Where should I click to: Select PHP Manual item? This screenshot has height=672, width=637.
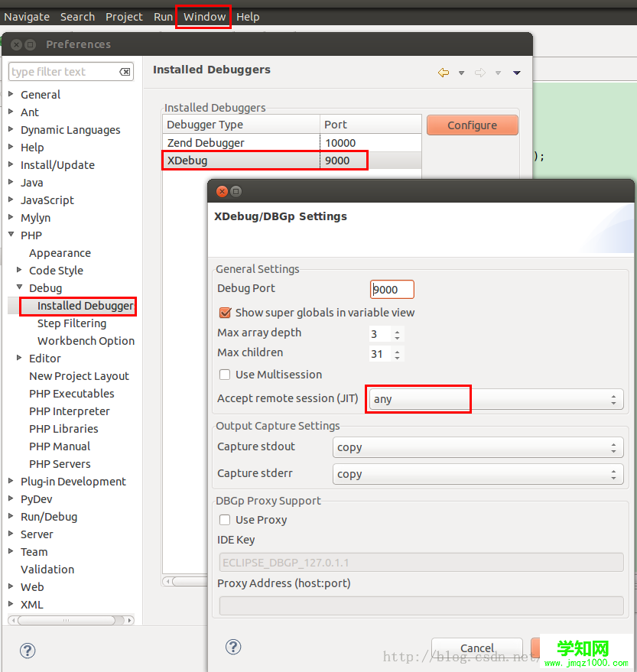(x=60, y=446)
